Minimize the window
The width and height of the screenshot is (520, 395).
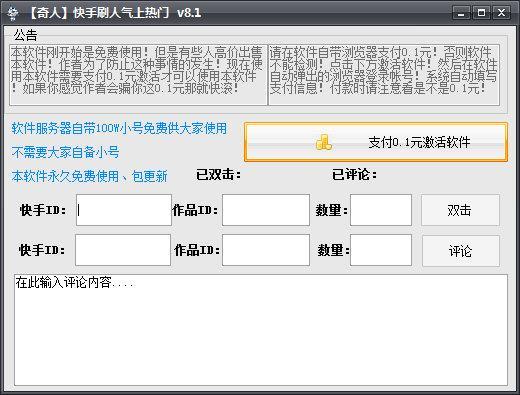(461, 13)
